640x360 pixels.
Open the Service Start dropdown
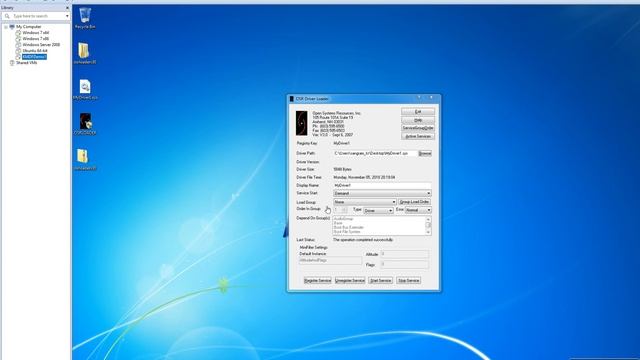382,193
